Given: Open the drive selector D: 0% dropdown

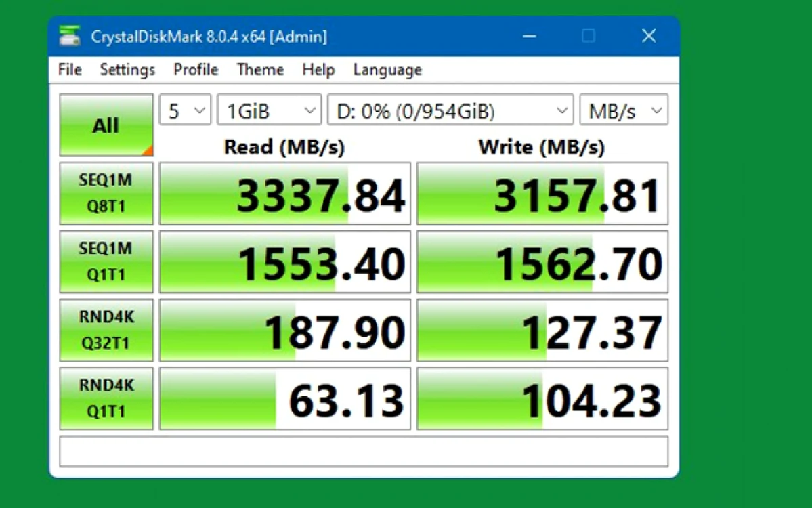Looking at the screenshot, I should 450,110.
